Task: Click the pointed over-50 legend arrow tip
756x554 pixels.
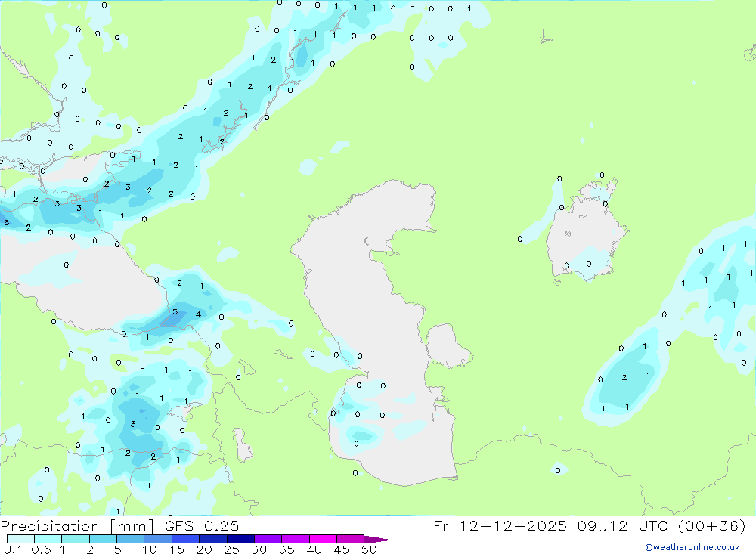Action: click(378, 540)
